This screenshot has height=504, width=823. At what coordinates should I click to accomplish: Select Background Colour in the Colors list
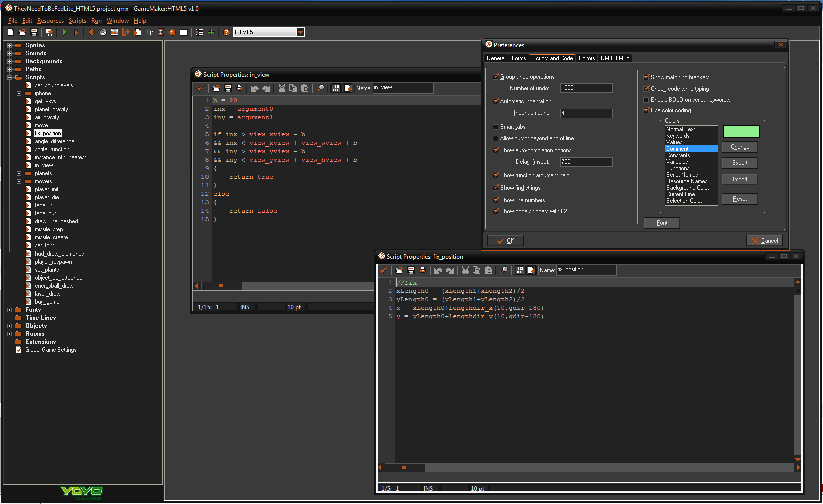click(x=691, y=188)
